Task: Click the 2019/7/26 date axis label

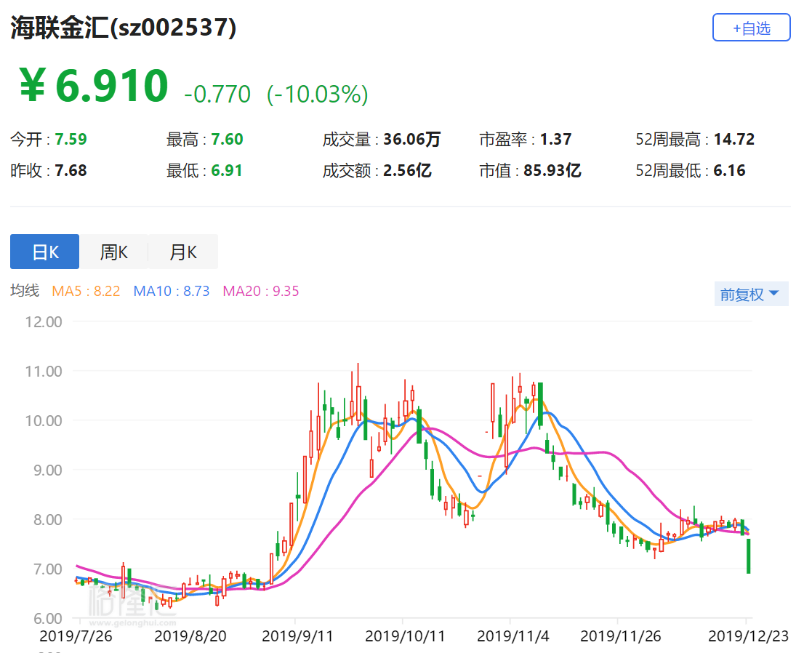Action: pos(76,636)
